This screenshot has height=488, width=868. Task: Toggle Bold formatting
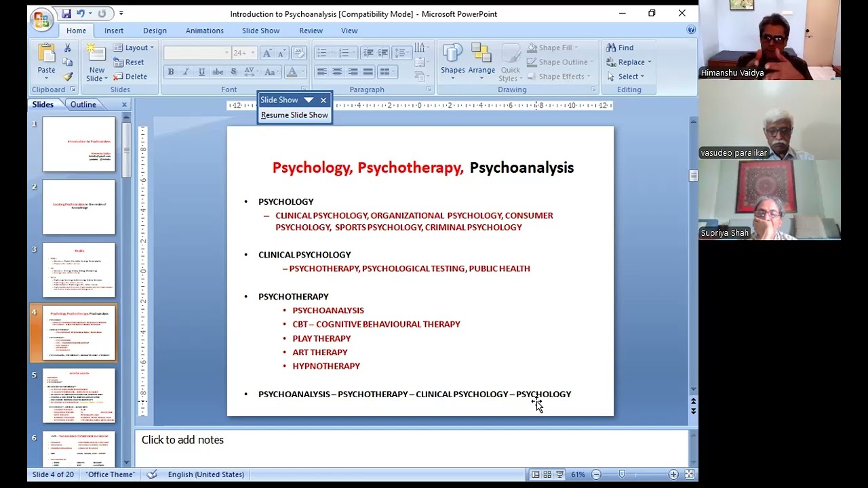[x=171, y=72]
